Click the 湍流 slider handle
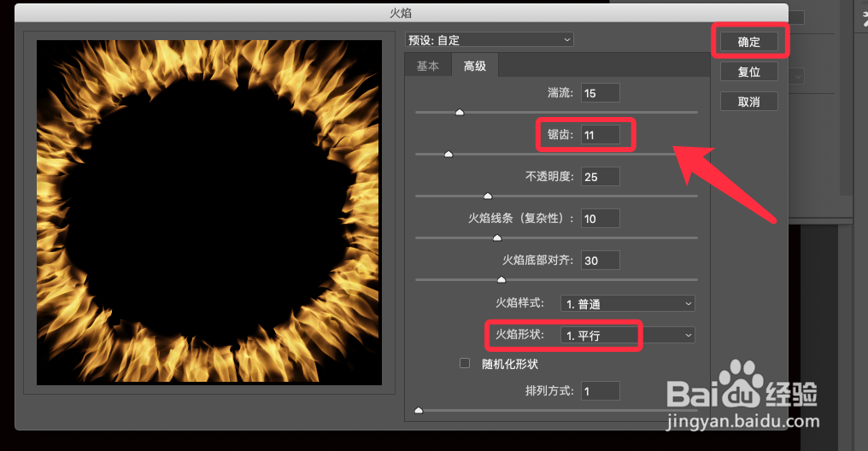This screenshot has height=451, width=868. pyautogui.click(x=460, y=113)
